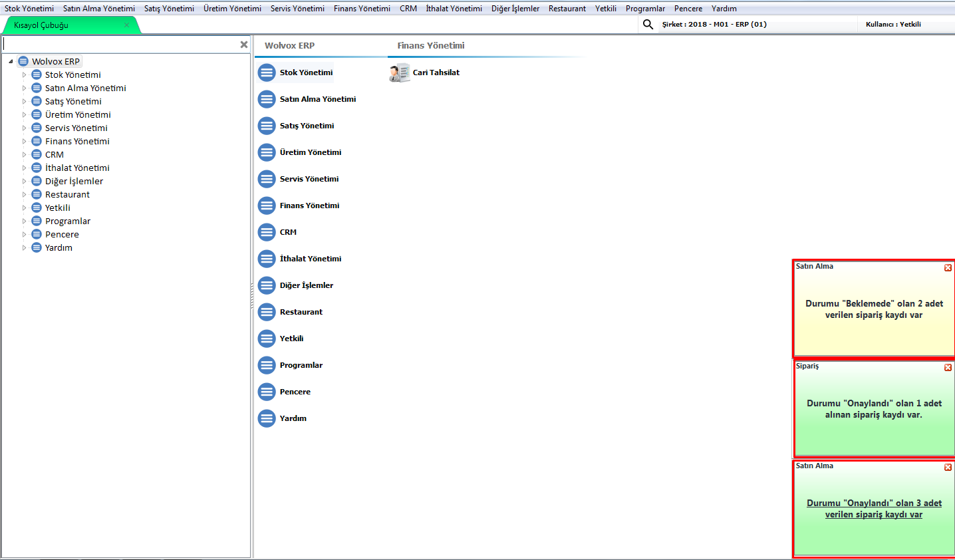955x560 pixels.
Task: Close the Kısayol Çubuğu tab
Action: point(126,25)
